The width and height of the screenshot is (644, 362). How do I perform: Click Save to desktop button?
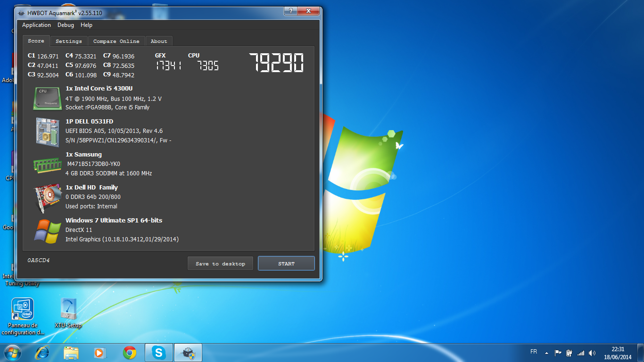pyautogui.click(x=220, y=263)
